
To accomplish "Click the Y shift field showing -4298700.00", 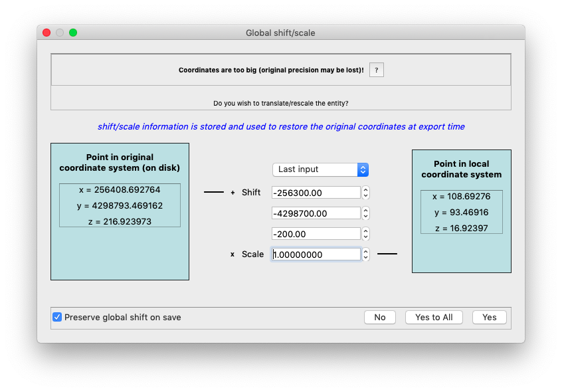I will pos(316,213).
